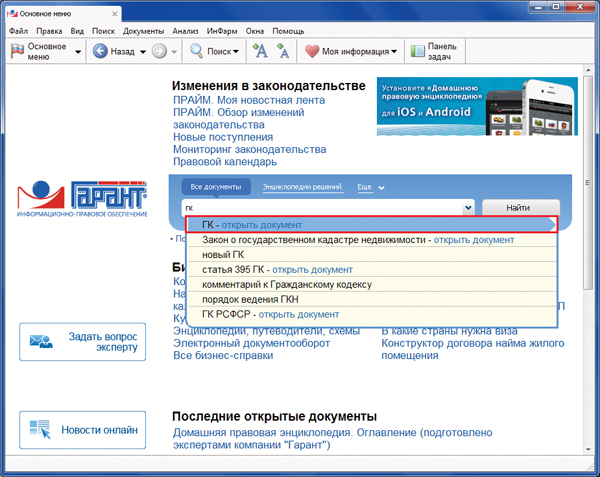Image resolution: width=600 pixels, height=477 pixels.
Task: Open the search field suggestion dropdown arrow
Action: pos(468,207)
